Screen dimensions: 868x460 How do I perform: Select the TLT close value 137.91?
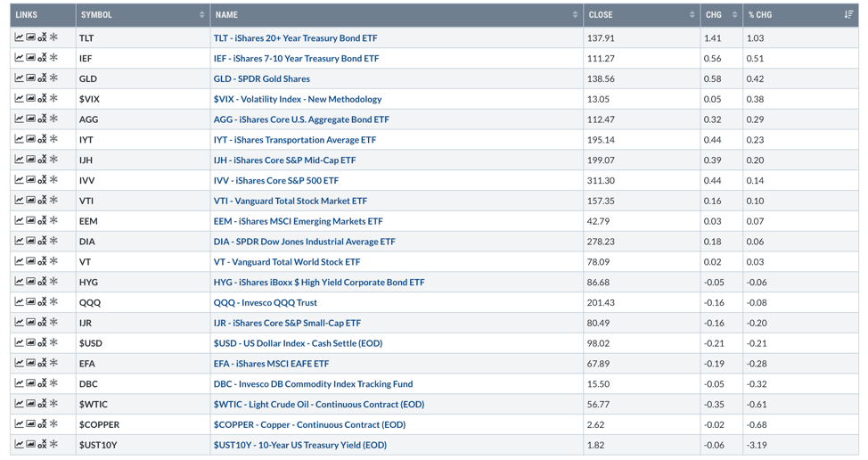pos(601,38)
